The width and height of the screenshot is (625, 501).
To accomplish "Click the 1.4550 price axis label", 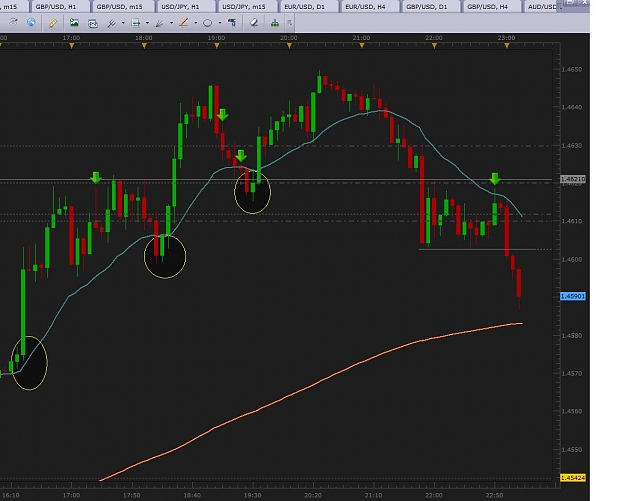I will point(571,450).
